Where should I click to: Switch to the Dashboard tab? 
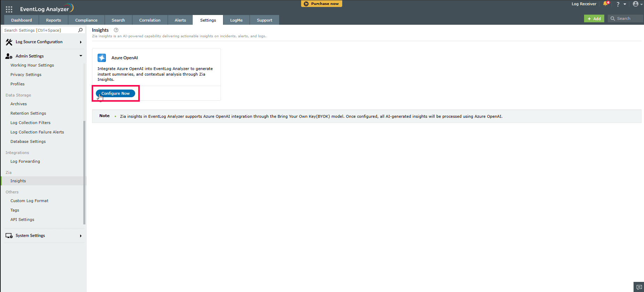(x=22, y=20)
